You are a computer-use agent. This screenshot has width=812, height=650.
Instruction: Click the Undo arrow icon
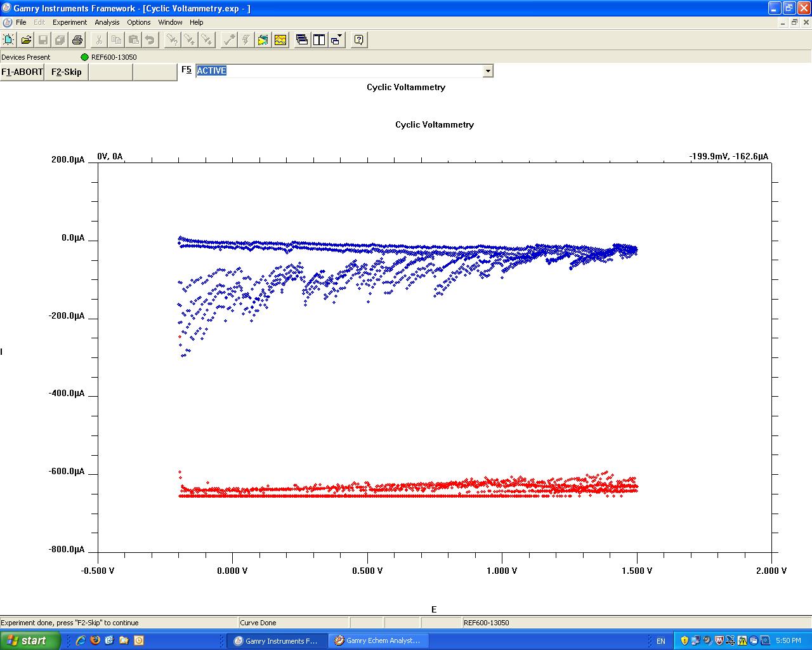tap(150, 40)
